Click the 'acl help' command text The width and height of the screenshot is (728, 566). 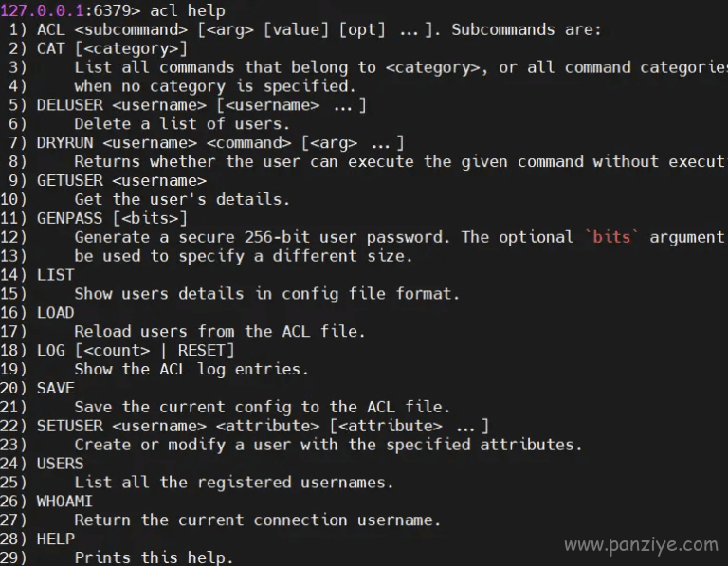(x=188, y=10)
